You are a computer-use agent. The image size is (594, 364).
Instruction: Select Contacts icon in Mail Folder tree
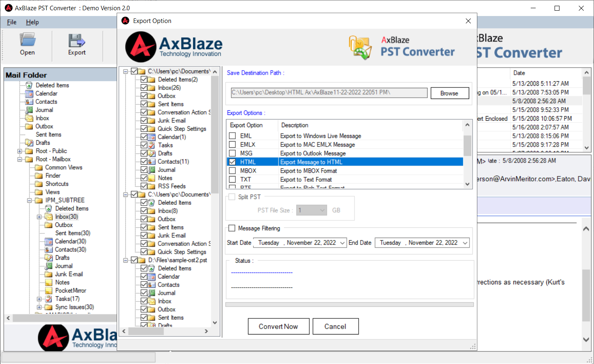click(x=29, y=102)
